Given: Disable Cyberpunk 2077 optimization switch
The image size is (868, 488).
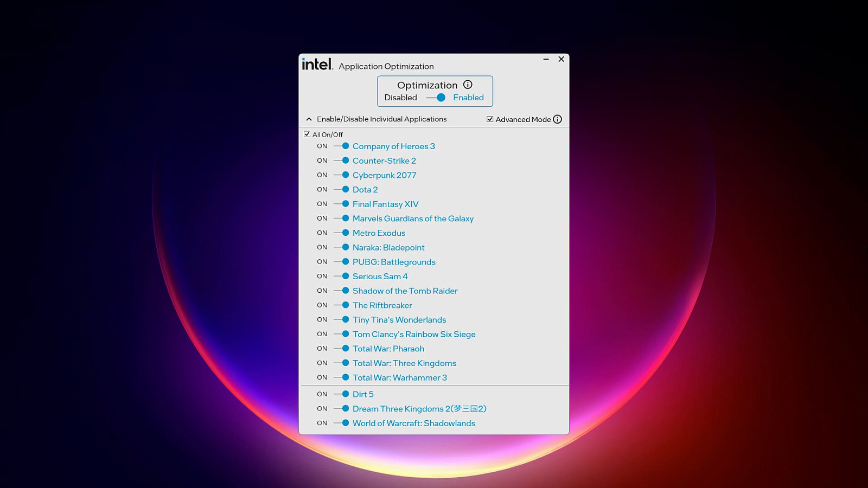Looking at the screenshot, I should point(341,175).
